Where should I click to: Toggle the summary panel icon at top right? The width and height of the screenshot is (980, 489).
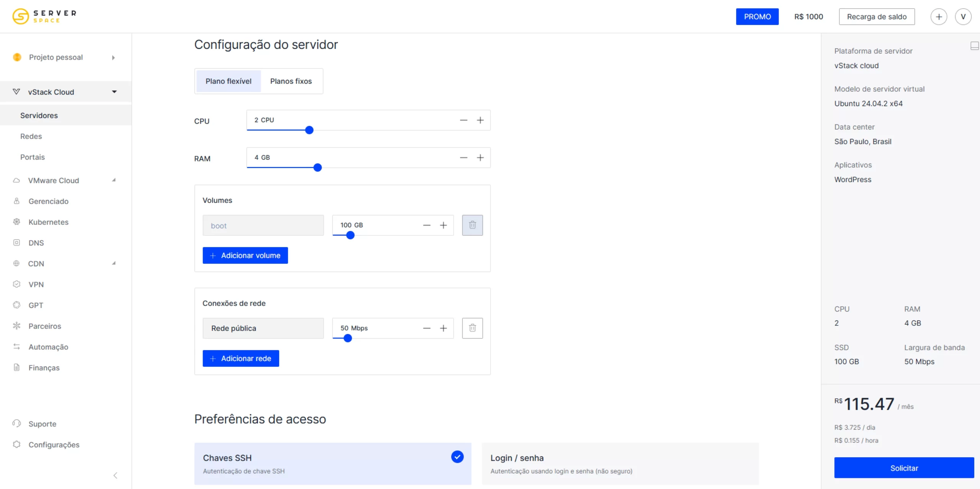click(974, 46)
